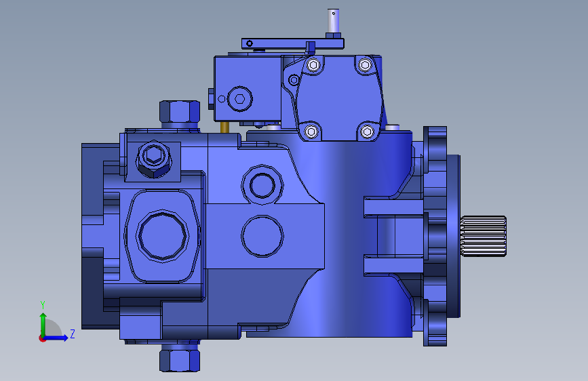Pick the bottom-right bolt of the control cover
The height and width of the screenshot is (381, 588).
pyautogui.click(x=367, y=132)
